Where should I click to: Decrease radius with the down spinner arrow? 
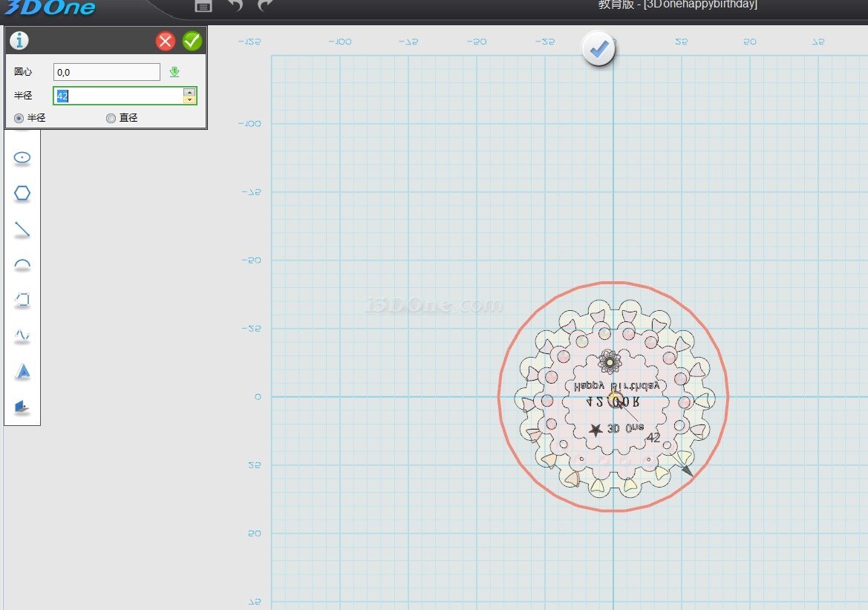tap(189, 99)
